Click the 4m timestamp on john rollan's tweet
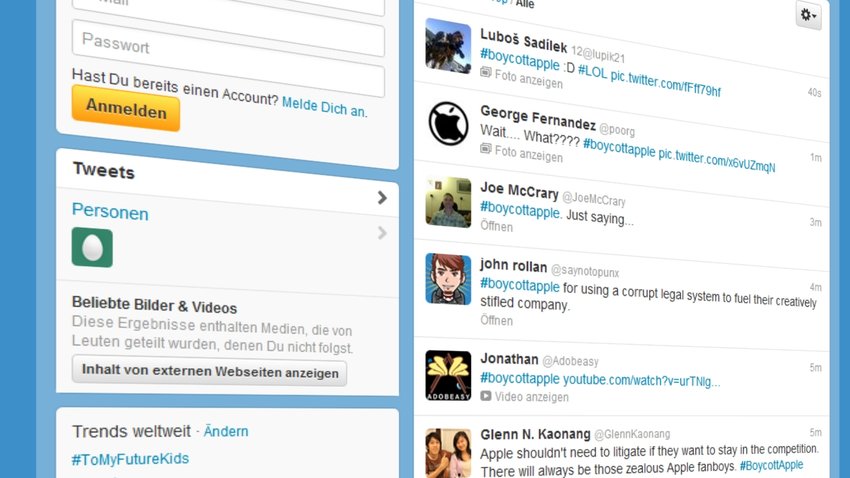Viewport: 850px width, 478px height. 816,287
